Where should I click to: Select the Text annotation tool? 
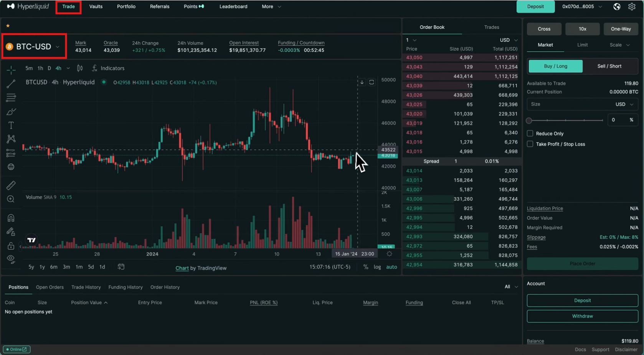point(11,125)
